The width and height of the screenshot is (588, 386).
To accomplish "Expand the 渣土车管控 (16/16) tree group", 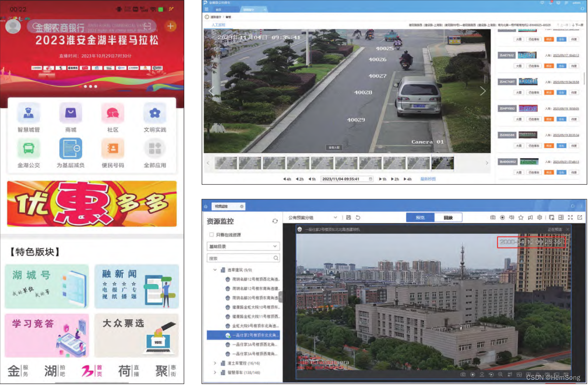I will 215,363.
